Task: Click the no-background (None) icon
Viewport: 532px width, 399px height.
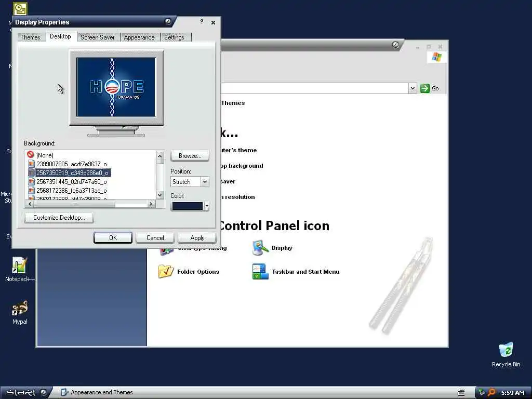Action: click(x=31, y=155)
